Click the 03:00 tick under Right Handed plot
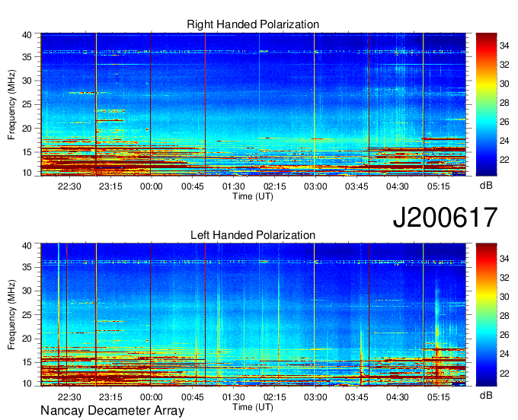Viewport: 518px width, 420px height. pos(315,186)
